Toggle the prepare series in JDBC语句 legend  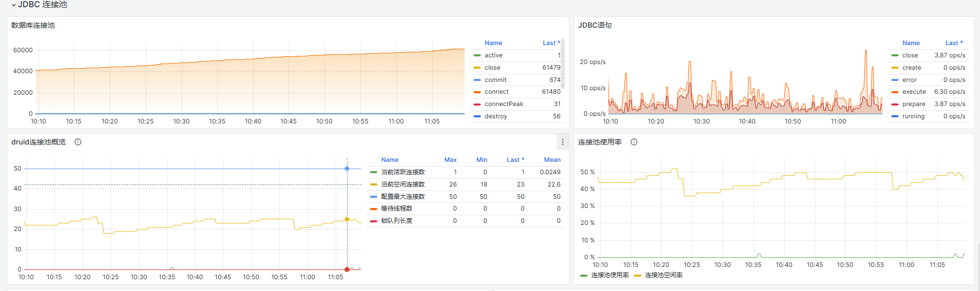[913, 104]
